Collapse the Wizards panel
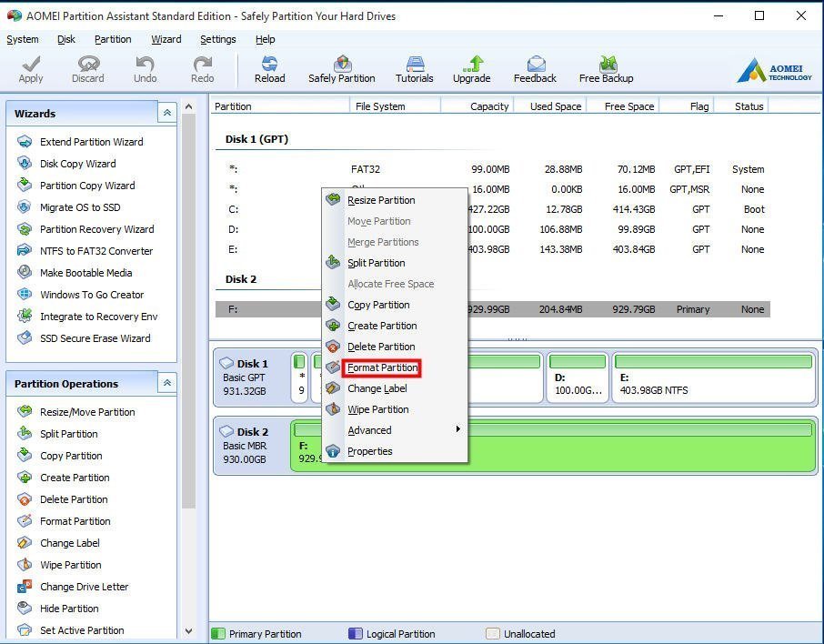 pos(167,113)
